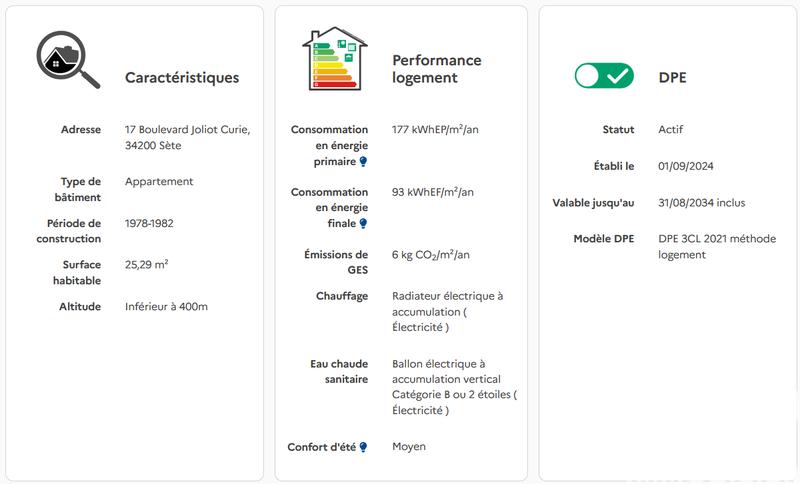This screenshot has width=800, height=484.
Task: Show the Confort d'été info tooltip
Action: tap(363, 447)
